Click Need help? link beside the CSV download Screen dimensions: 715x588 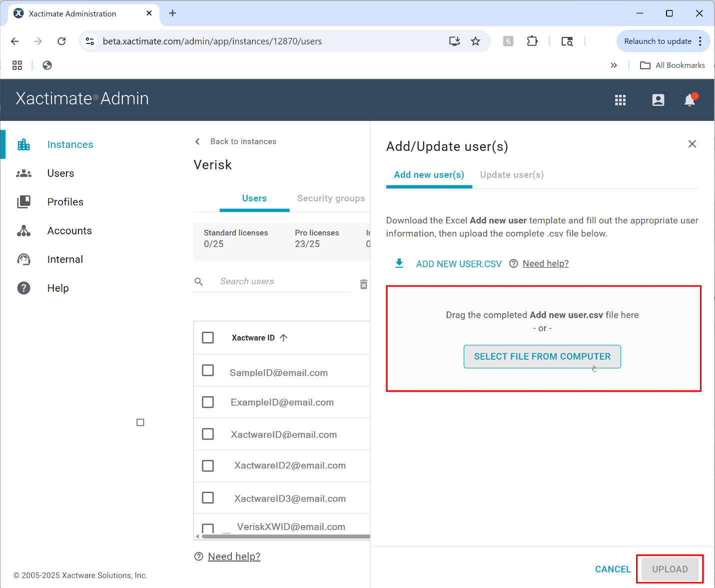[x=546, y=264]
